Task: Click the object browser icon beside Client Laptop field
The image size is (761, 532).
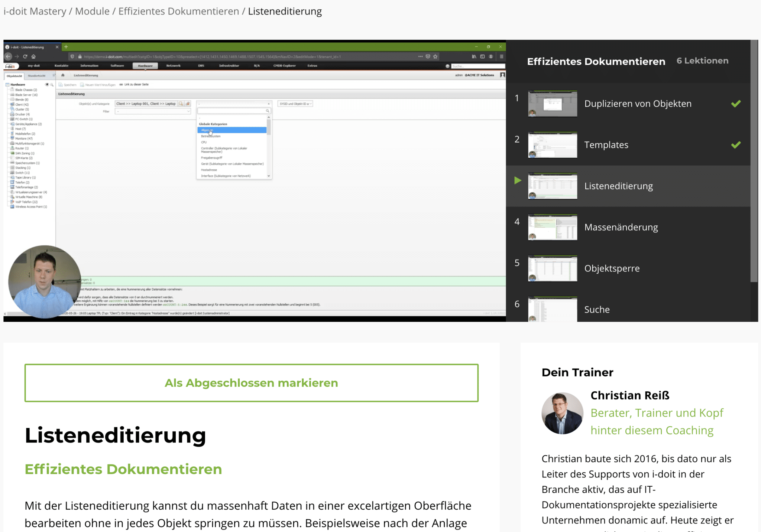Action: 181,104
